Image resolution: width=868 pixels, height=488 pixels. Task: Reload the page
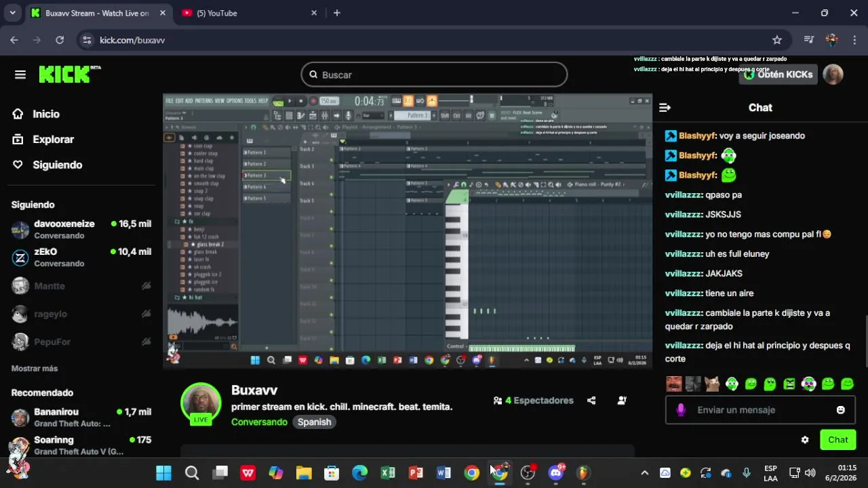coord(60,40)
